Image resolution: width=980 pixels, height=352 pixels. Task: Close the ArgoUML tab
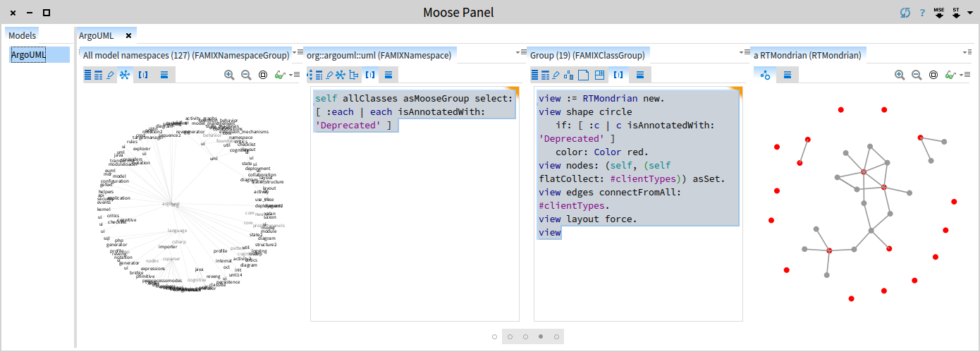click(128, 35)
